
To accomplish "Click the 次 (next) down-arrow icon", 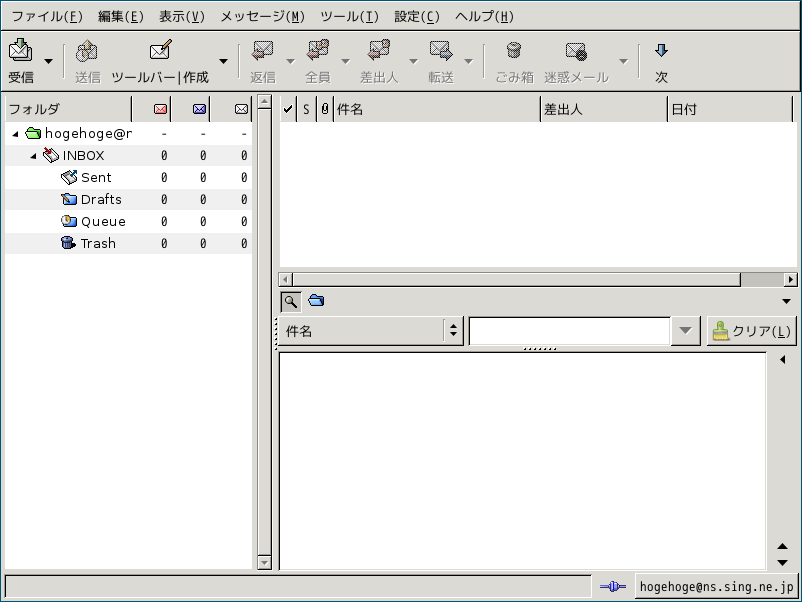I will (x=661, y=51).
